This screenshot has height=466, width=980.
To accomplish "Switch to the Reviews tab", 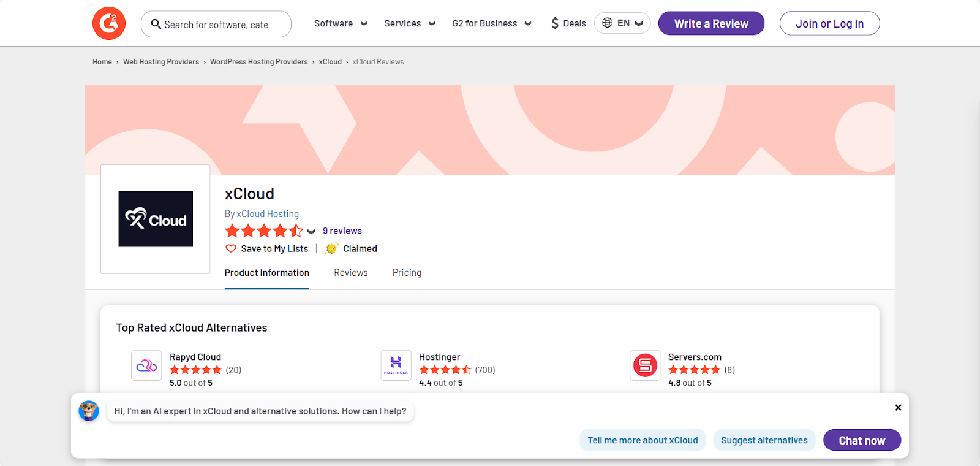I will 351,273.
